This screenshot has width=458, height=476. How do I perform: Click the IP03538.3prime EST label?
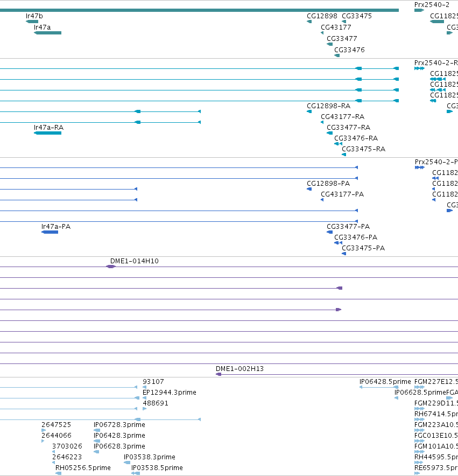point(149,457)
